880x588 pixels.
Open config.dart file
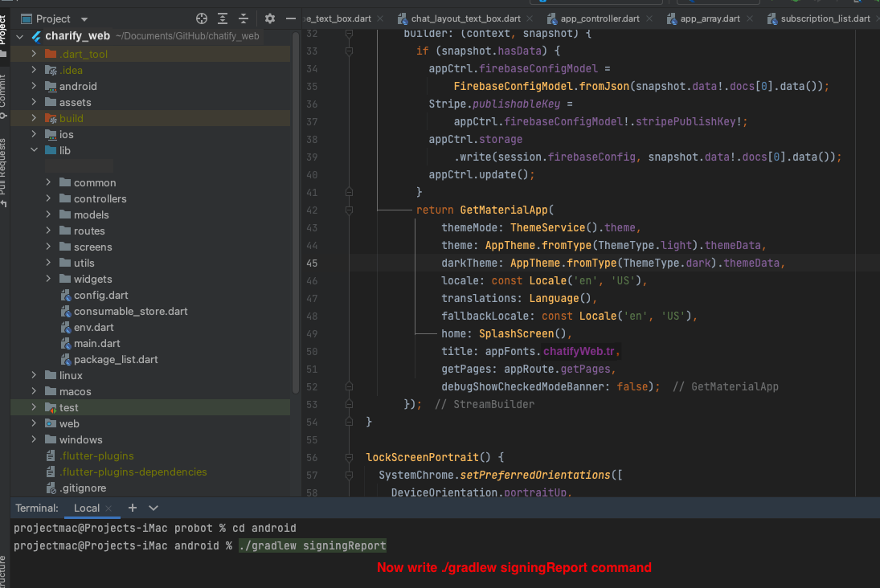point(100,295)
